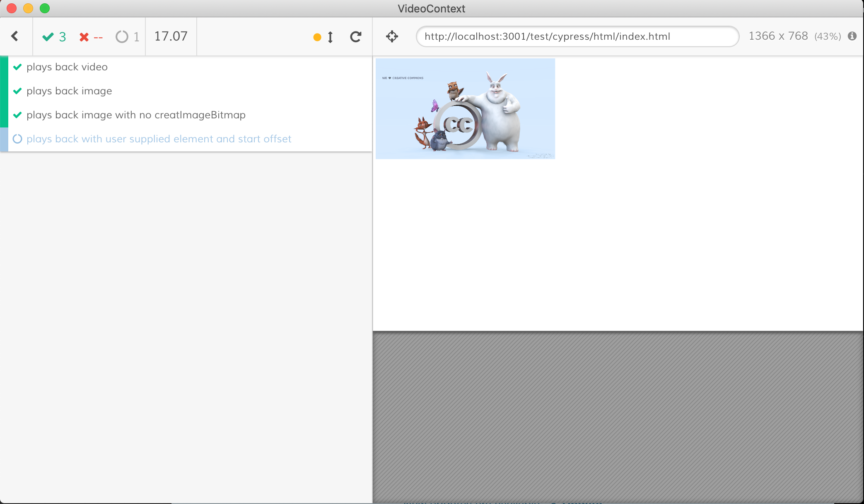864x504 pixels.
Task: Toggle auto-scrolling with the orange dot arrow
Action: (323, 37)
